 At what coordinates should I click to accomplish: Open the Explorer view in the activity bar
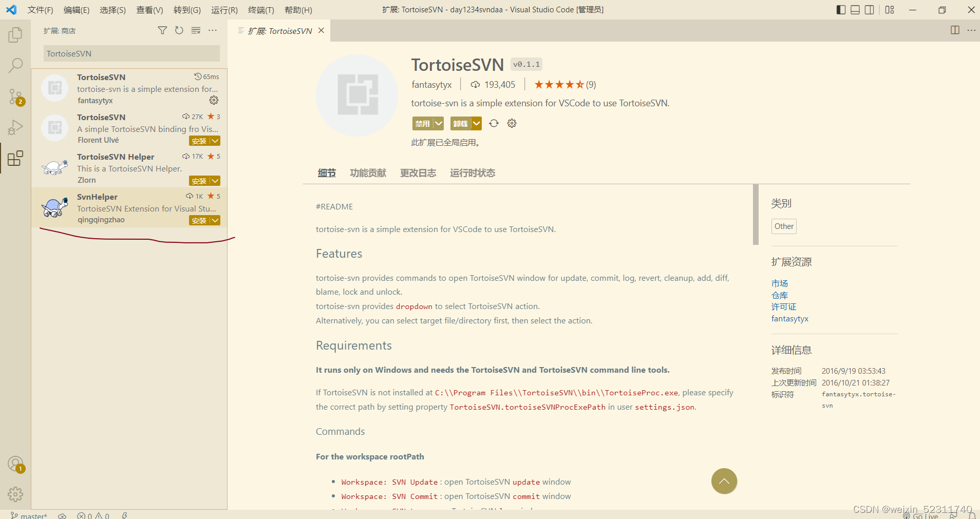pos(15,35)
